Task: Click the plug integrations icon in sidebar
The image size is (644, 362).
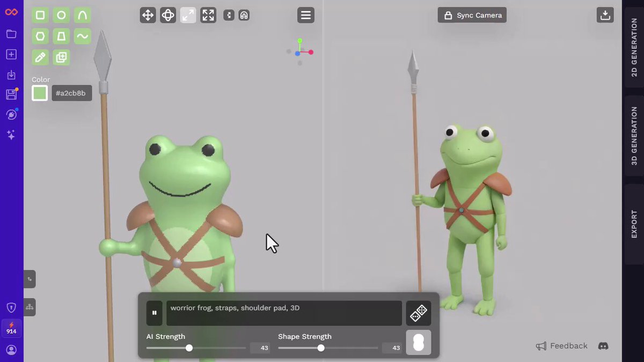Action: tap(11, 114)
